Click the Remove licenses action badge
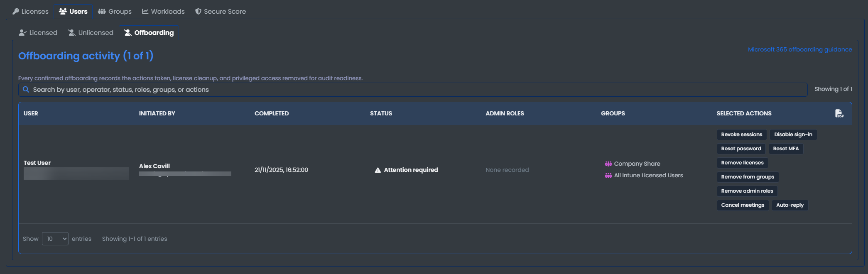This screenshot has height=274, width=868. click(742, 163)
